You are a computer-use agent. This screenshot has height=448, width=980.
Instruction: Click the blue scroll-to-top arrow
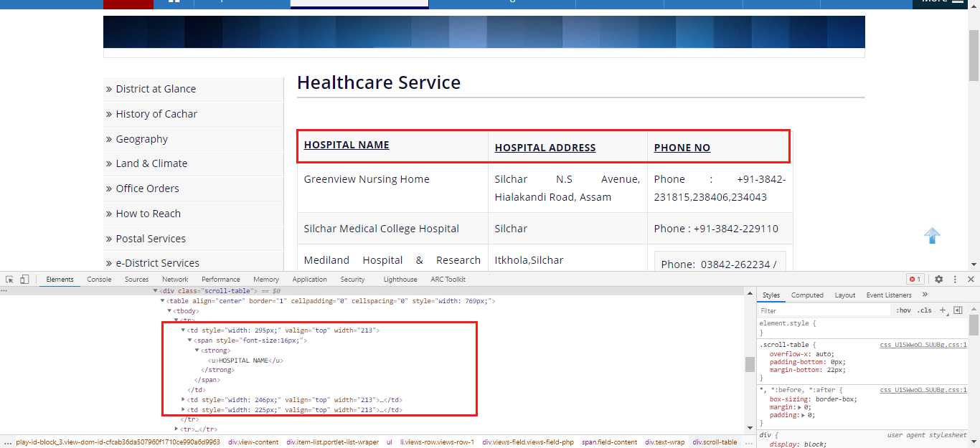932,236
